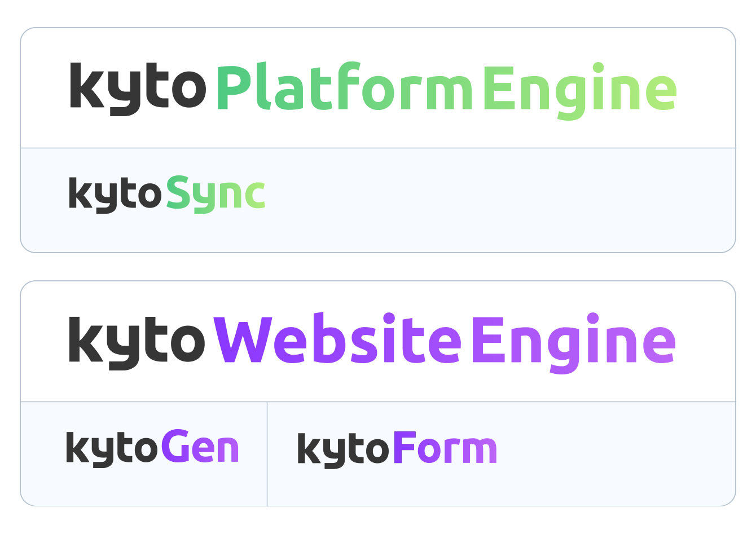Click green Engine word in top card

click(x=580, y=91)
